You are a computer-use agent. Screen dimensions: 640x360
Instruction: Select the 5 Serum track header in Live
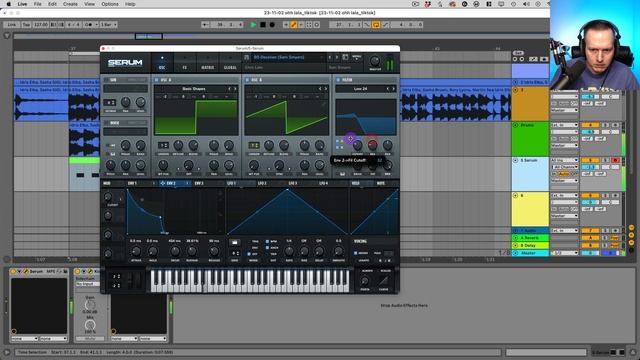530,174
